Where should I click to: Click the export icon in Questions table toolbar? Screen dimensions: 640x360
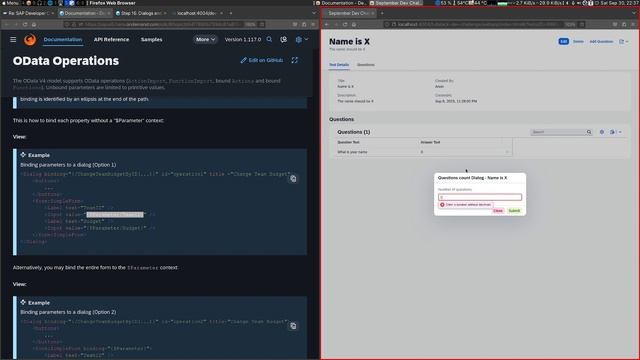pyautogui.click(x=612, y=132)
